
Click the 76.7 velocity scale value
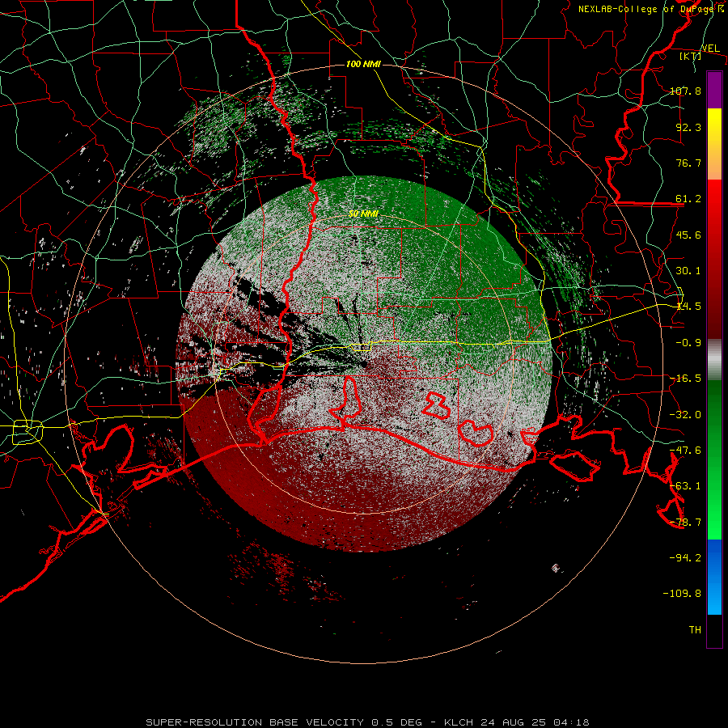pos(688,163)
